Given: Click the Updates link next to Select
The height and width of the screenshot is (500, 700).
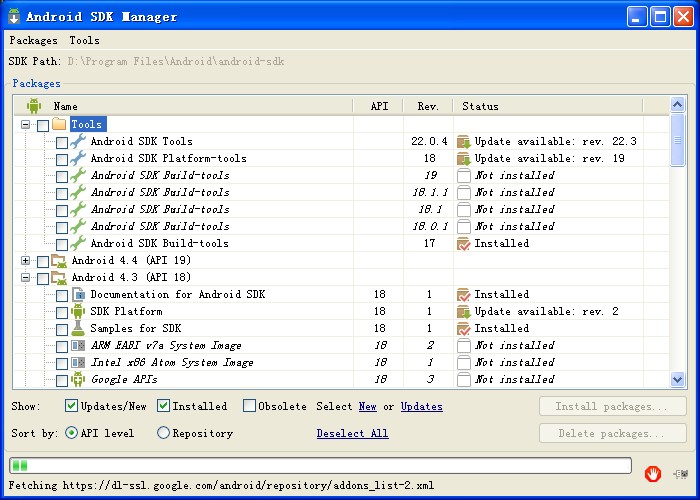Looking at the screenshot, I should 421,406.
